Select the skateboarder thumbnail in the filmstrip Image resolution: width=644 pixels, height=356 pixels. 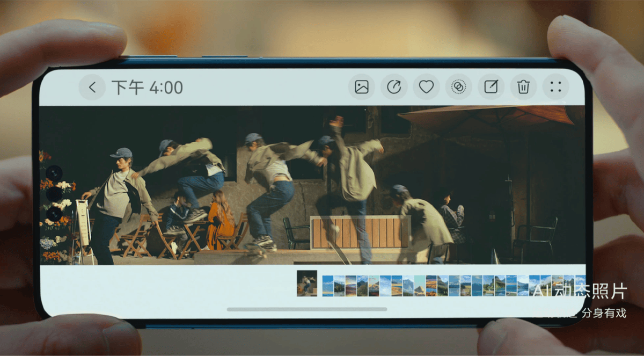tap(307, 284)
